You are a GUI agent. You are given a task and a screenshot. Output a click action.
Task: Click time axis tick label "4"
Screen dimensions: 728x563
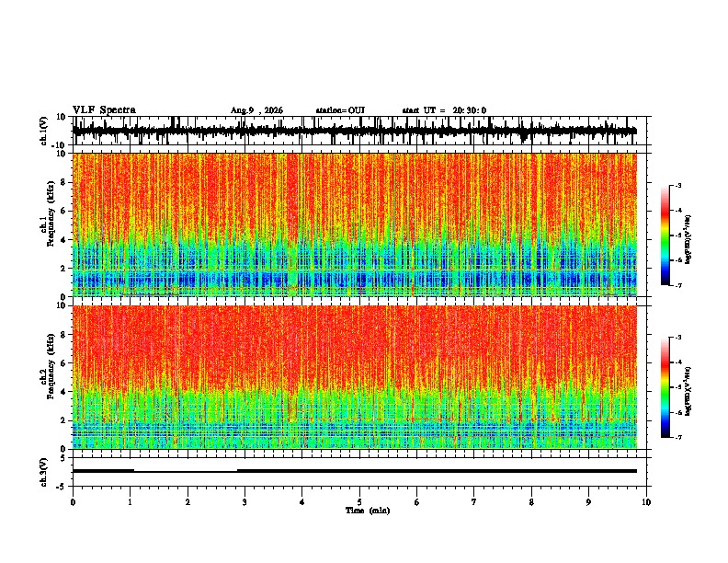point(302,502)
